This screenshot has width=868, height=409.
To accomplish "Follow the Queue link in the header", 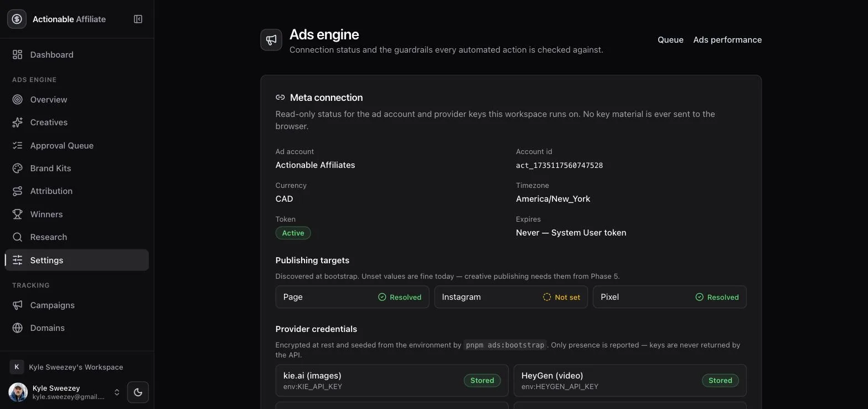I will pos(670,40).
